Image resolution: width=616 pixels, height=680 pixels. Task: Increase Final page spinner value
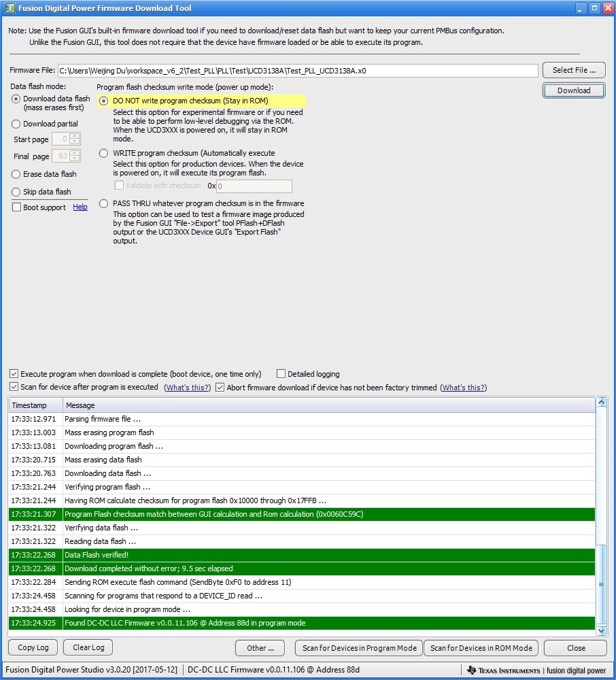75,153
